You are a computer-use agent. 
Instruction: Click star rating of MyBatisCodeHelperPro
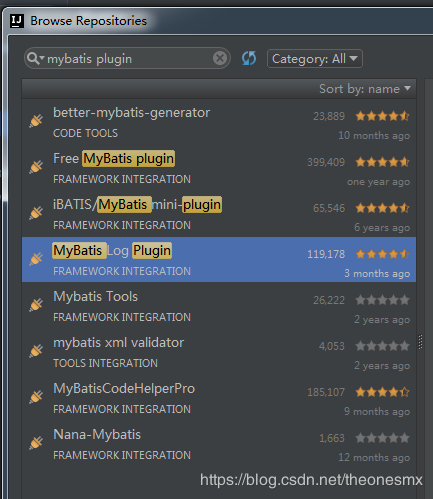(382, 392)
